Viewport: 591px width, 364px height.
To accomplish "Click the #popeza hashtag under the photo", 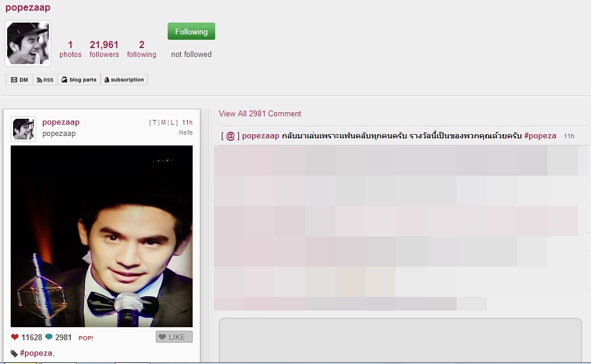I will pos(36,353).
